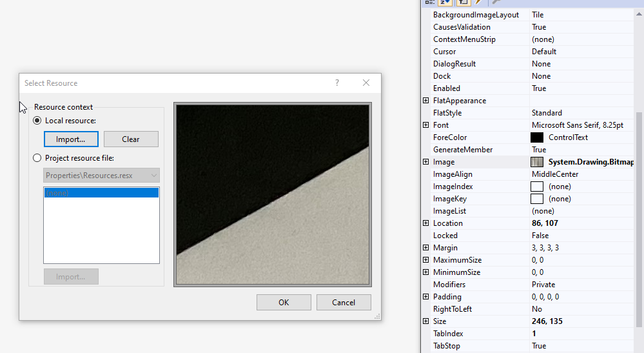Click the TabIndex value 1
The image size is (644, 353).
pos(534,334)
